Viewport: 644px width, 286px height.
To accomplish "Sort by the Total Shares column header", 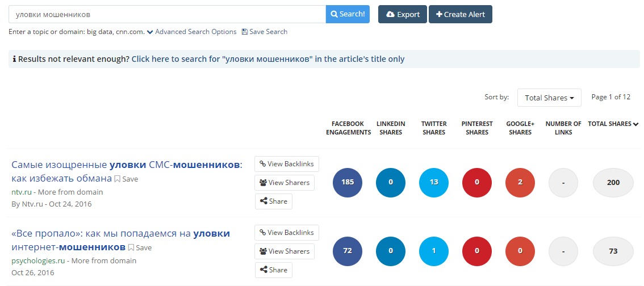I will pyautogui.click(x=613, y=124).
